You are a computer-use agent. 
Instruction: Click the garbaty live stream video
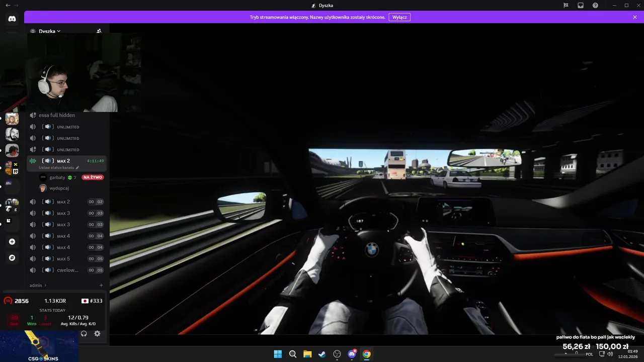[x=377, y=185]
